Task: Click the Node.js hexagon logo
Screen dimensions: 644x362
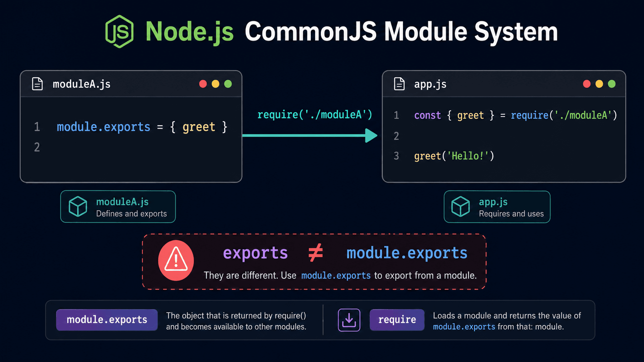Action: [119, 32]
